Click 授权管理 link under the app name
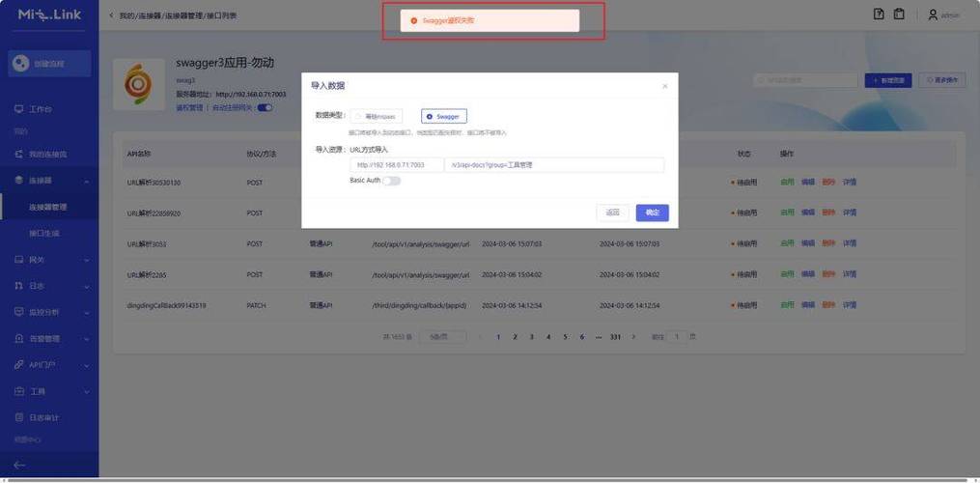 tap(189, 107)
